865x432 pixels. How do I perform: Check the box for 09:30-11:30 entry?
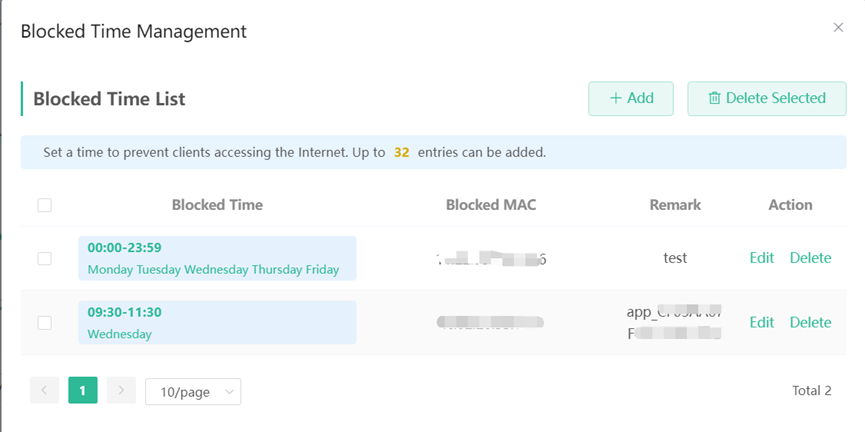pos(44,323)
